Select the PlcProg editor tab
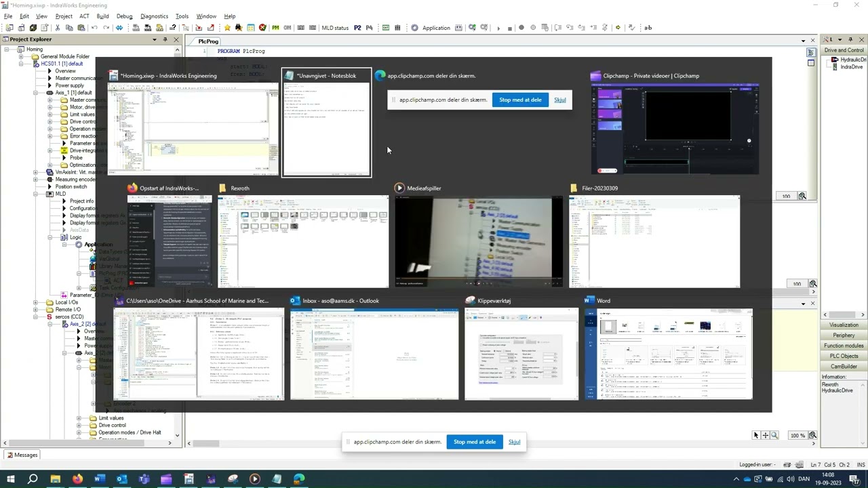This screenshot has width=868, height=488. 208,41
